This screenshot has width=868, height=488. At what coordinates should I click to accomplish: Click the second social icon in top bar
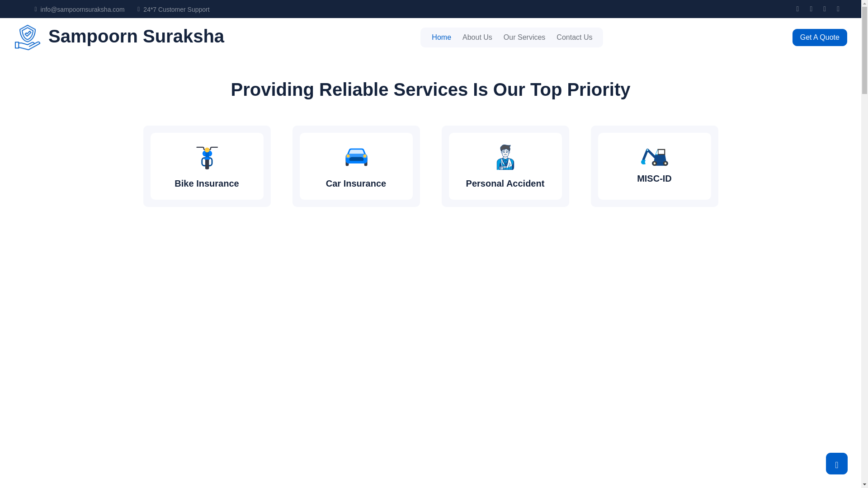tap(811, 9)
